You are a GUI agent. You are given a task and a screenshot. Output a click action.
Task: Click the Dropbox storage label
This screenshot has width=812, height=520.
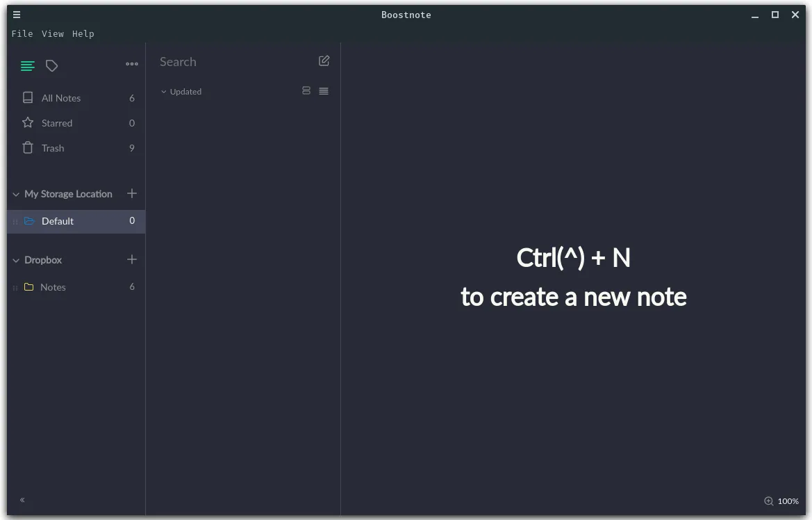pyautogui.click(x=43, y=260)
